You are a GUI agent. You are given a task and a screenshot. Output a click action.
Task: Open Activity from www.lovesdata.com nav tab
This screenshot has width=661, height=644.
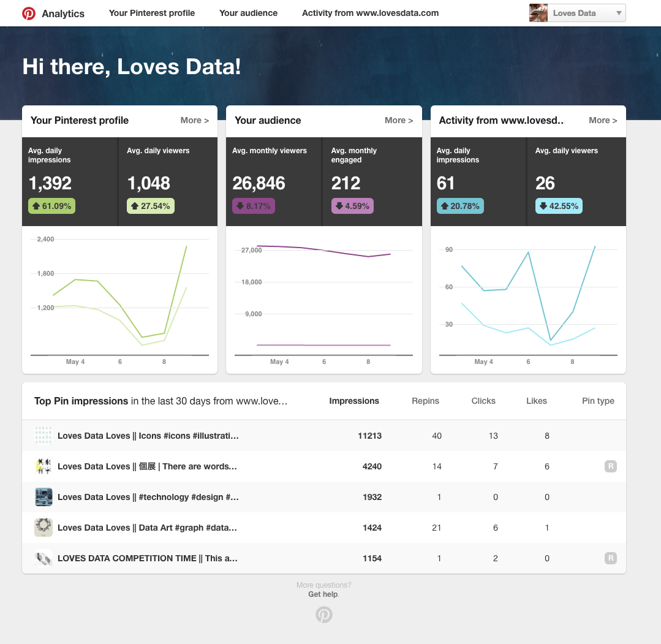coord(370,13)
